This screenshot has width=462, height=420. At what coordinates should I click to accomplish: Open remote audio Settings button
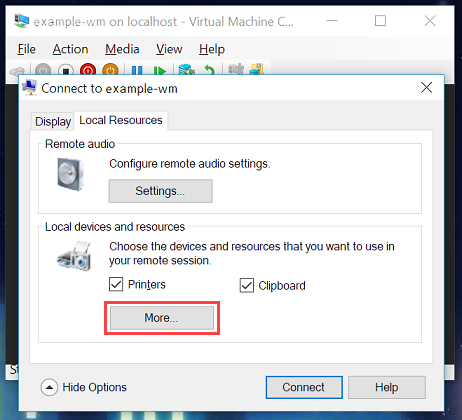[160, 191]
